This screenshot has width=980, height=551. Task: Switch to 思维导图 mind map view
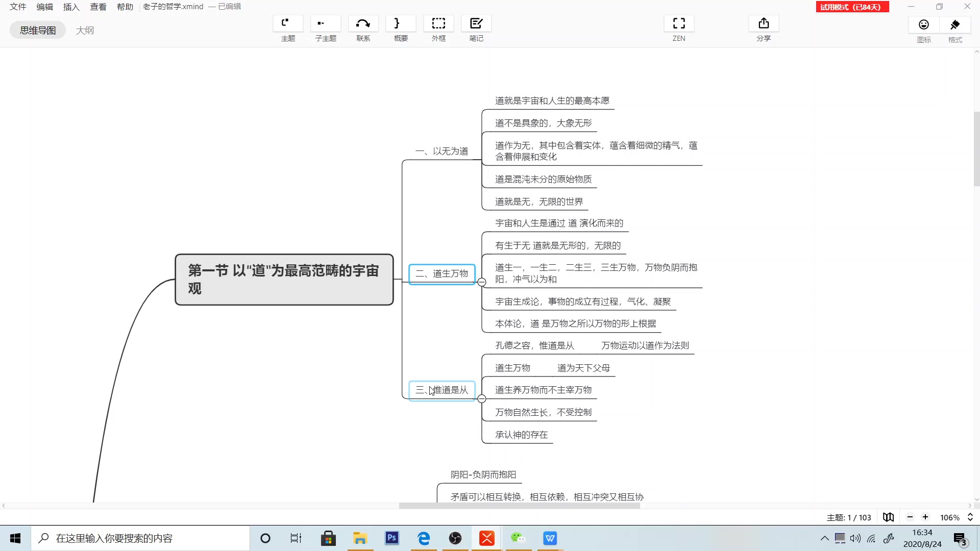tap(38, 30)
